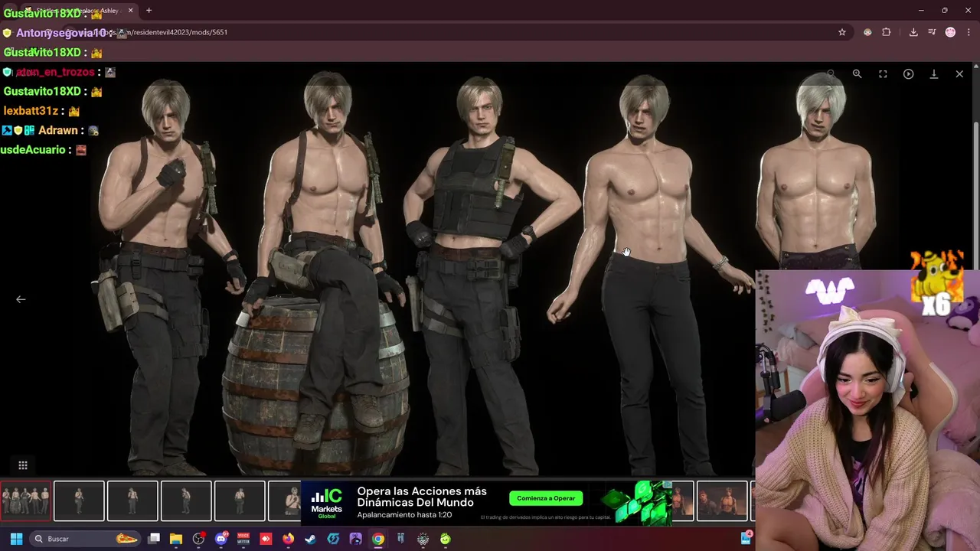Open Voicemeeter from taskbar
Screen dimensions: 980x551
tap(243, 539)
